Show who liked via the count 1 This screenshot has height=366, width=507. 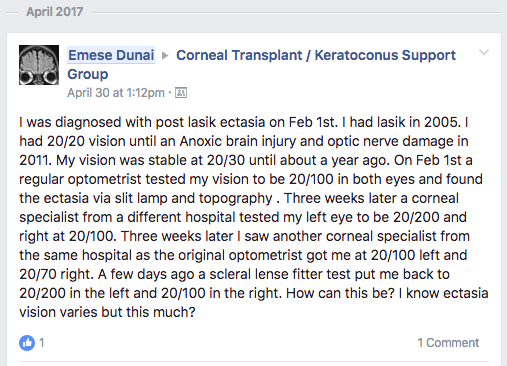(x=42, y=343)
